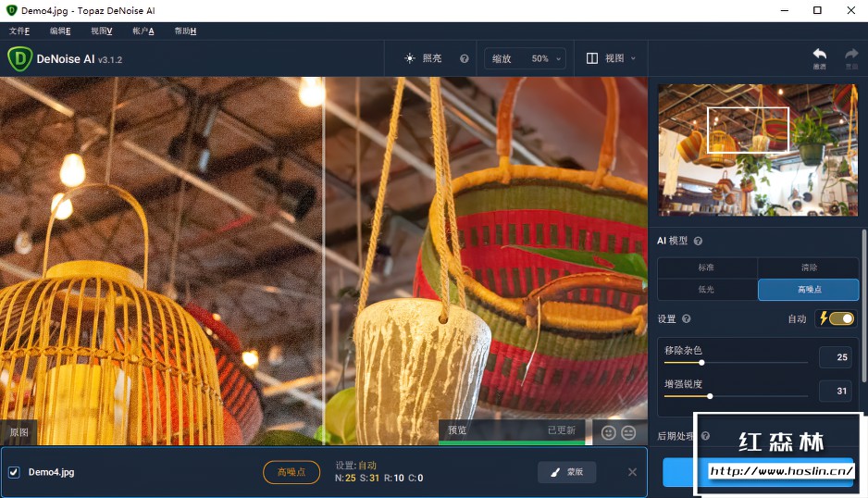Click the remove noise value field 25
This screenshot has height=498, width=868.
coord(836,357)
